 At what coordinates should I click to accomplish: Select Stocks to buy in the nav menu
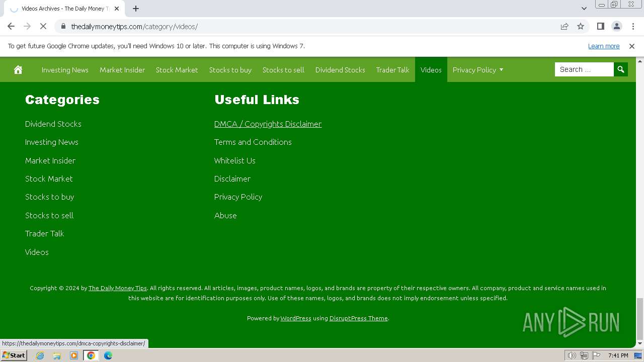pos(230,70)
